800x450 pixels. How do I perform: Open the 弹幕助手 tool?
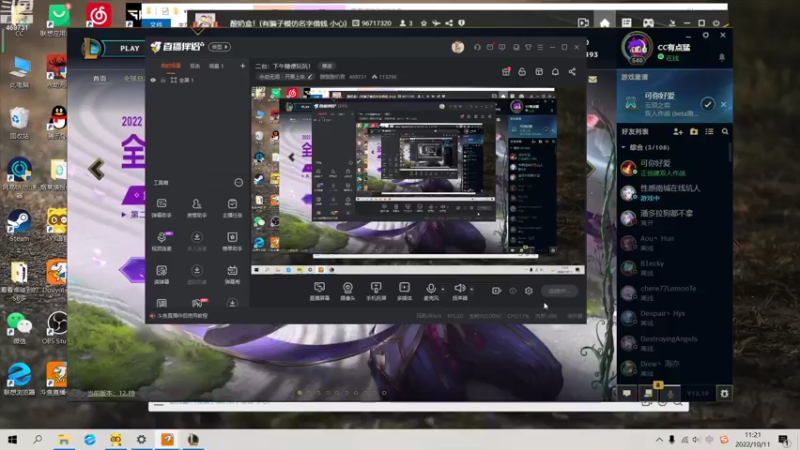[161, 208]
